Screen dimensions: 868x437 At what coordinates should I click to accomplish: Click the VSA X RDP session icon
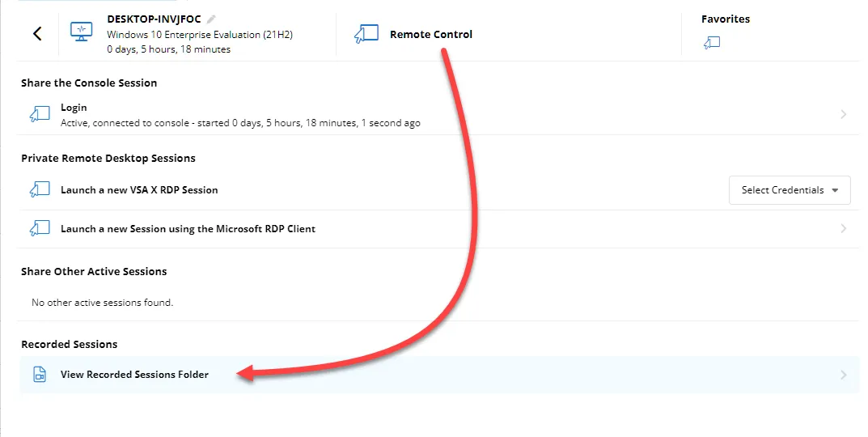40,190
